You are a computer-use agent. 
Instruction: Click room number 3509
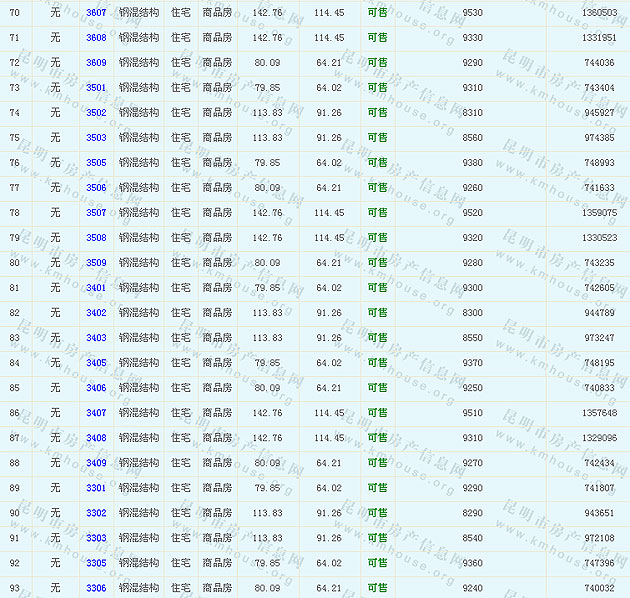coord(96,263)
